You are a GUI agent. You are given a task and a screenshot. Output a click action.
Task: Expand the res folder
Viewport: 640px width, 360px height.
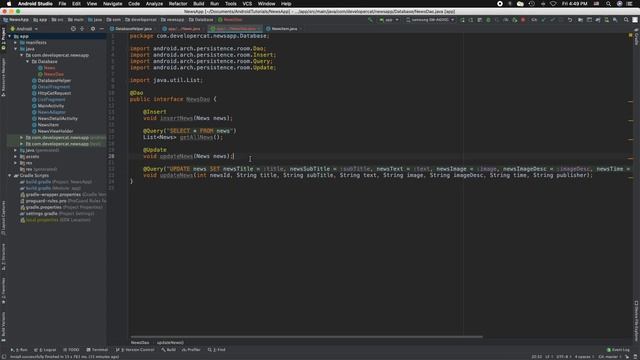pos(16,163)
